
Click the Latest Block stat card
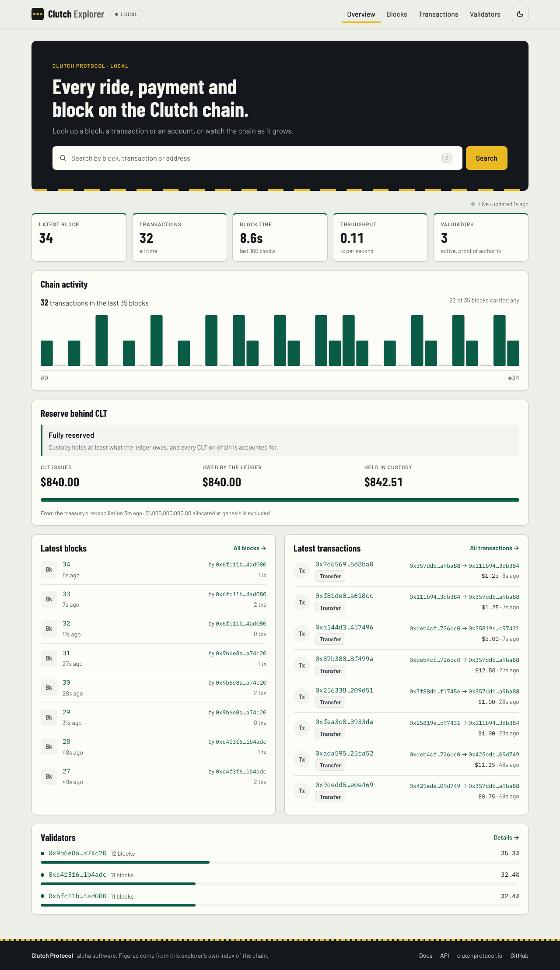[79, 237]
